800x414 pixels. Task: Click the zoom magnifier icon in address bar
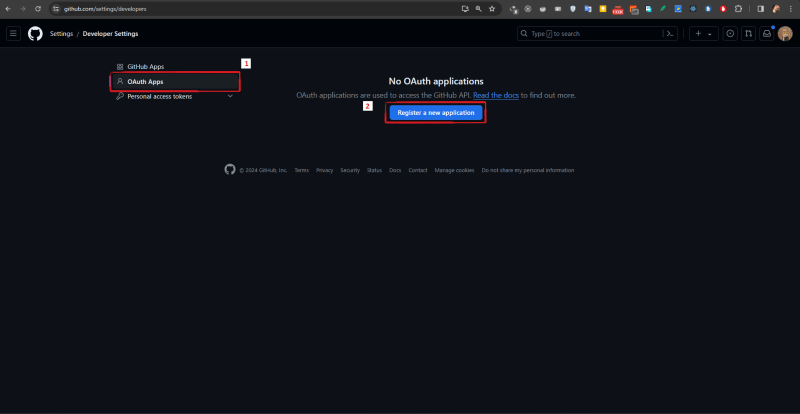point(479,9)
